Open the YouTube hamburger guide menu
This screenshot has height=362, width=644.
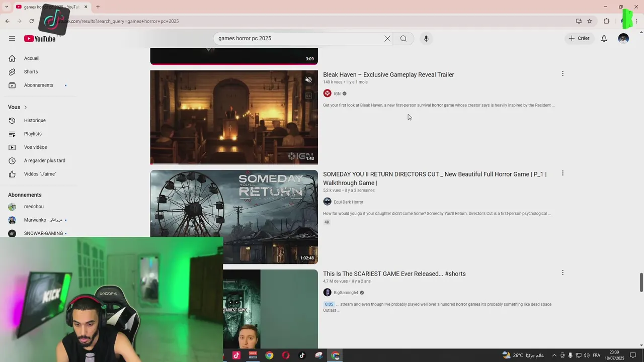(12, 39)
